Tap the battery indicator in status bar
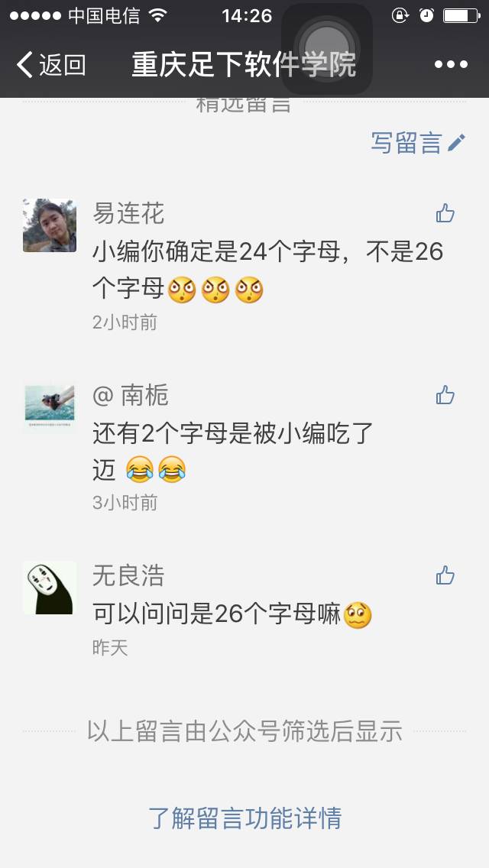489x868 pixels. 461,15
